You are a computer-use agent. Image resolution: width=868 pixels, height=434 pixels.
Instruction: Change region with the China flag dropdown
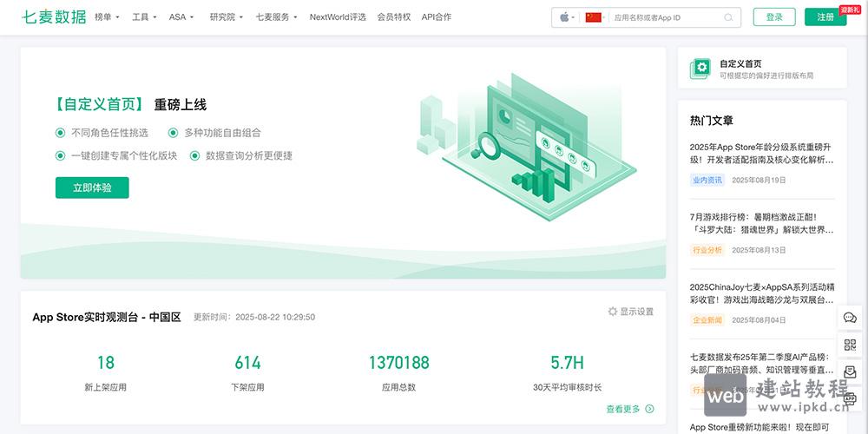pos(595,17)
